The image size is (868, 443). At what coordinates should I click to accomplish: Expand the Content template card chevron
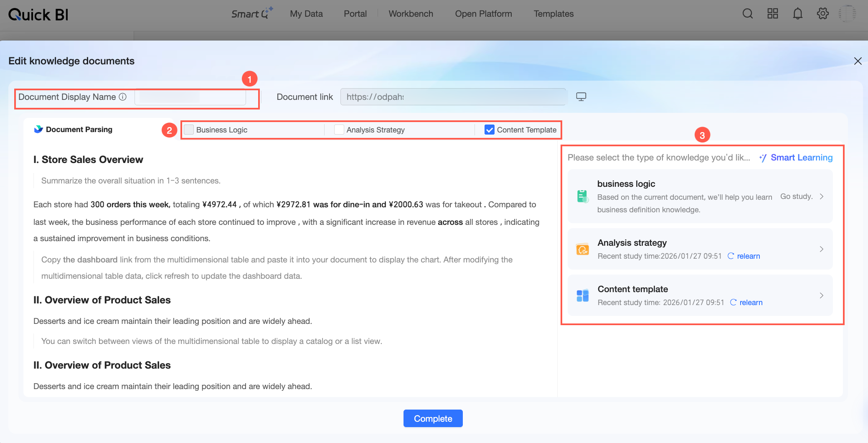822,295
